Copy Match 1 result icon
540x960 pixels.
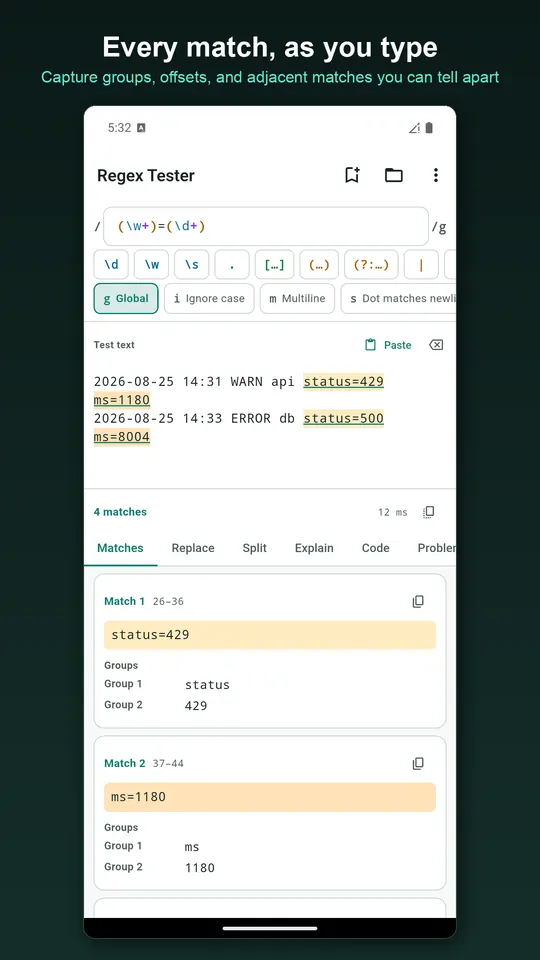pos(418,601)
